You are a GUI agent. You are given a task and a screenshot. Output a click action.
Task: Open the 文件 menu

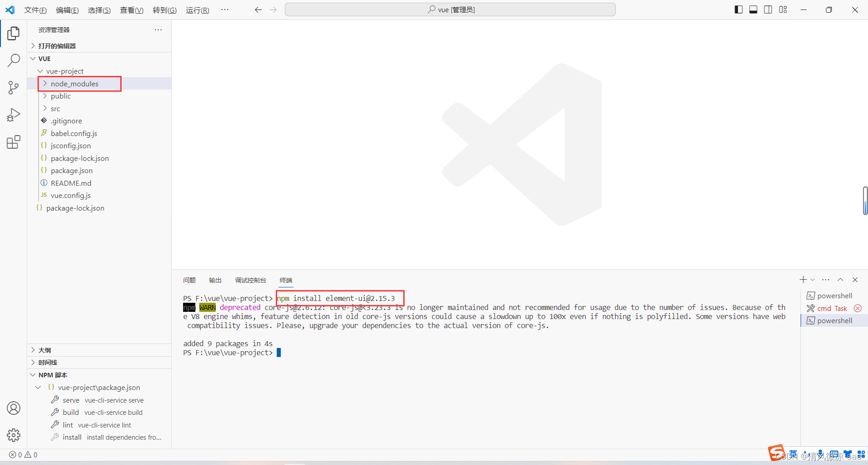coord(35,10)
